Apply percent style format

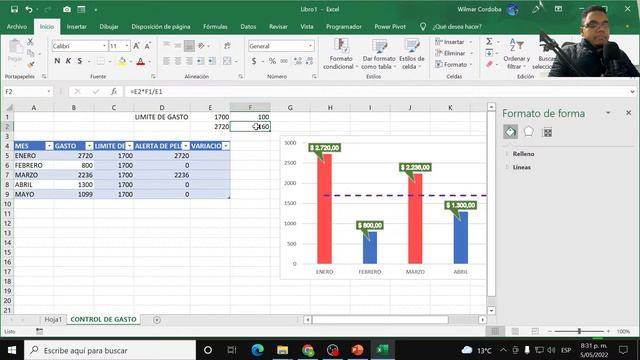point(272,61)
